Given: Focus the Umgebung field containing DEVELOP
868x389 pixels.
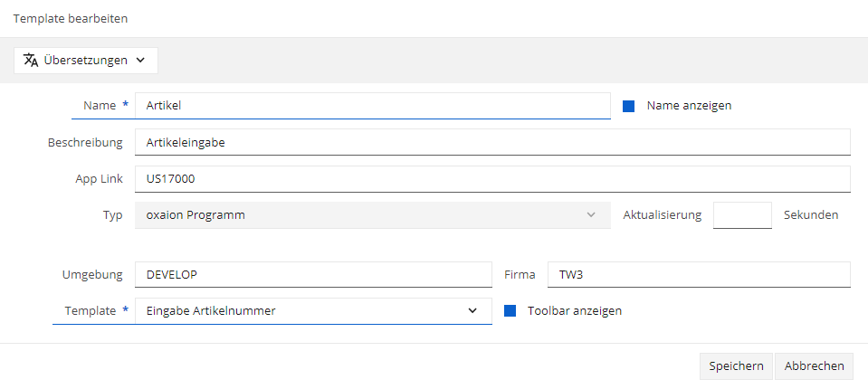Looking at the screenshot, I should click(x=313, y=274).
